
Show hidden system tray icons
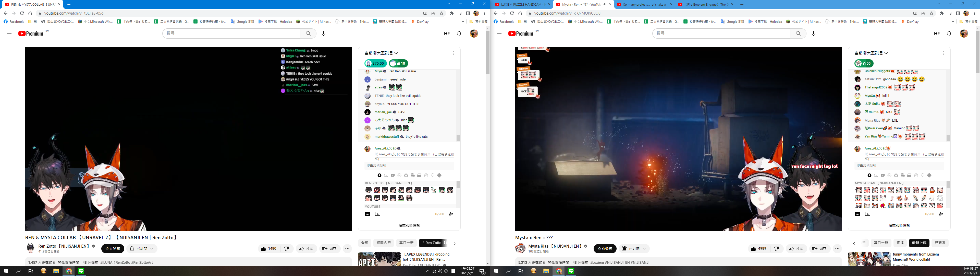(x=428, y=271)
